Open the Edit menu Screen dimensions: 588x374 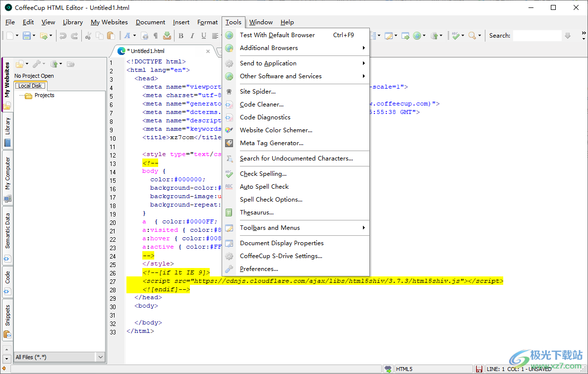point(28,22)
